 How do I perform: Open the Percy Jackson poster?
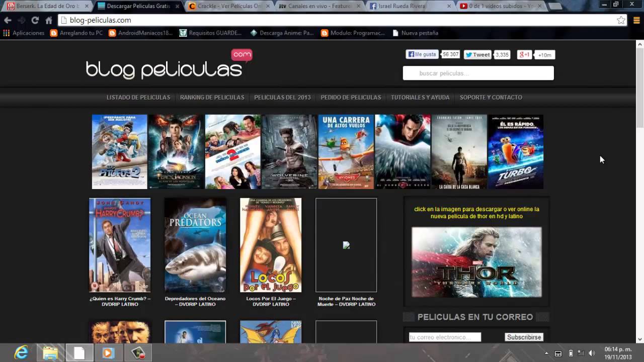(x=176, y=152)
